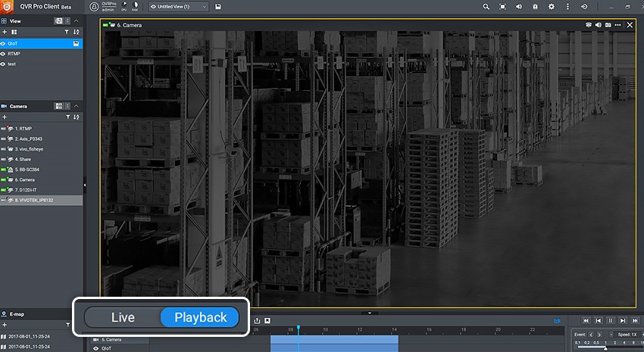This screenshot has width=644, height=352.
Task: Open the vertical three-dot more menu
Action: pos(567,7)
